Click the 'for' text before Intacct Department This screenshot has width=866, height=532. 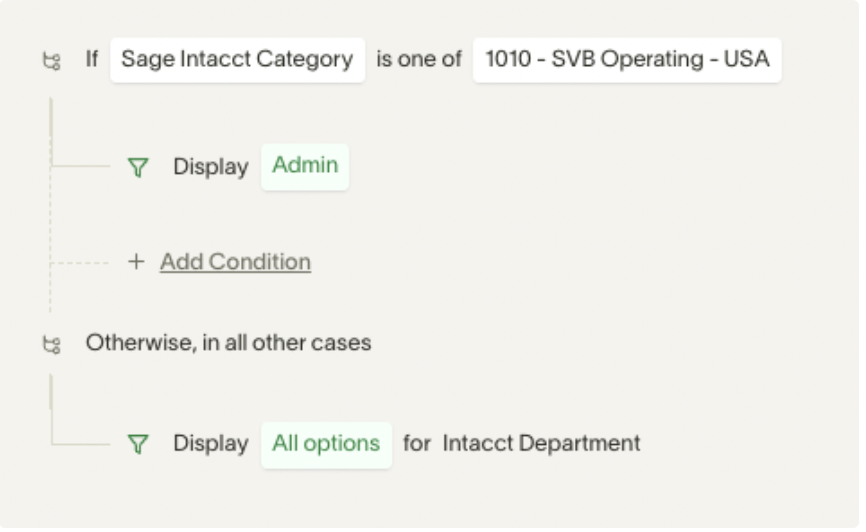point(416,444)
